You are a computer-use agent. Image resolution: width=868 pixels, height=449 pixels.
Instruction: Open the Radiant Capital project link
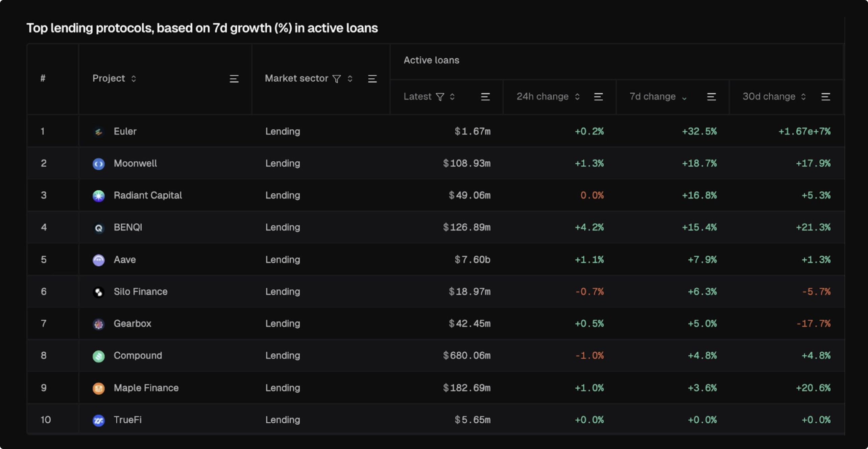(147, 195)
